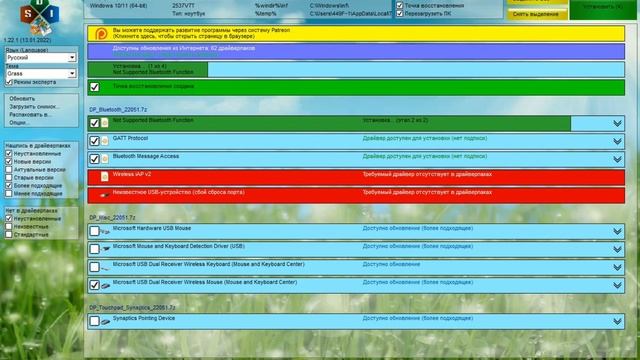Check the Dual Receiver Wireless Keyboard checkbox
The height and width of the screenshot is (360, 640).
[94, 267]
